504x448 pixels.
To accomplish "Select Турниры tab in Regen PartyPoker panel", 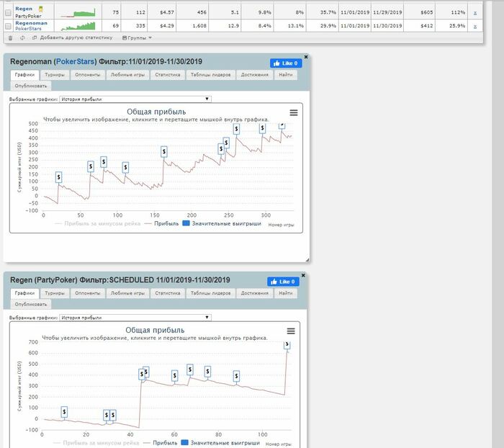I will click(55, 293).
